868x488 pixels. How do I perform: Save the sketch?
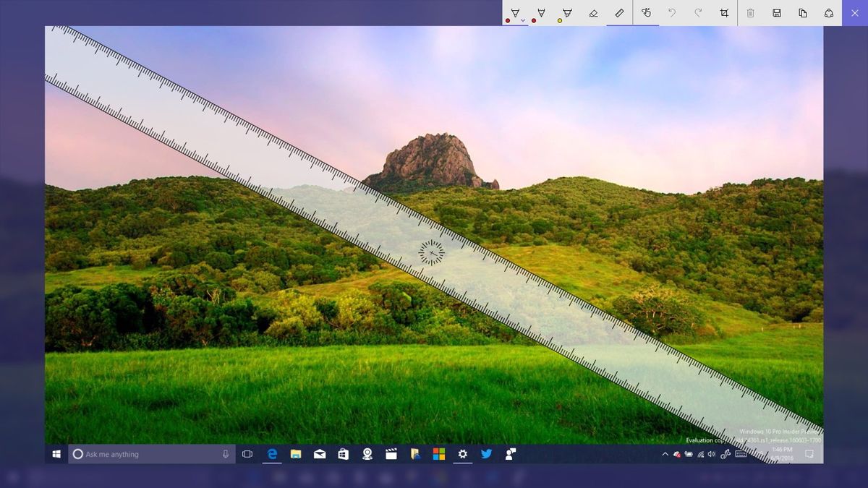tap(776, 12)
